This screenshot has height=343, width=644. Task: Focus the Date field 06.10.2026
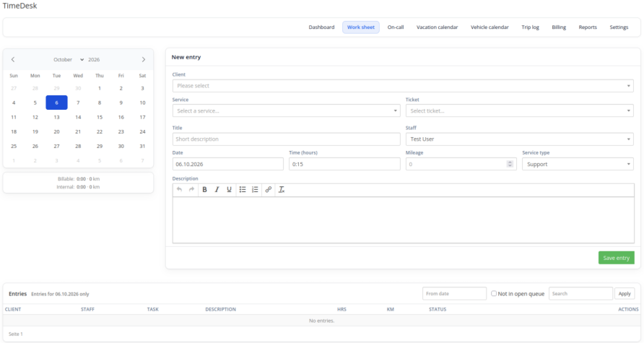click(228, 165)
